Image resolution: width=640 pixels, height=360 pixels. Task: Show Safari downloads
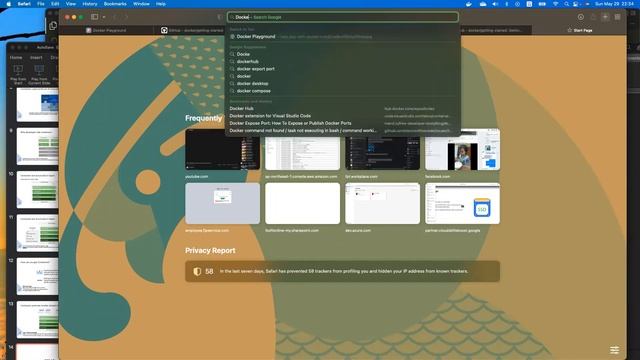pos(580,17)
